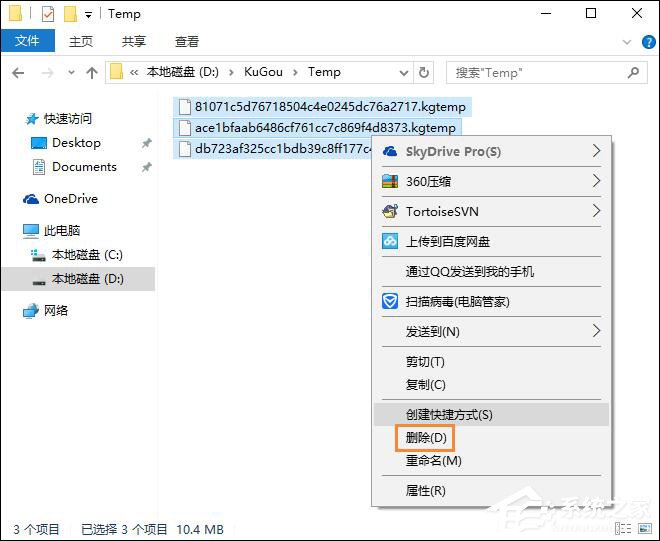Expand the 发送到 submenu arrow
This screenshot has width=660, height=541.
(596, 331)
